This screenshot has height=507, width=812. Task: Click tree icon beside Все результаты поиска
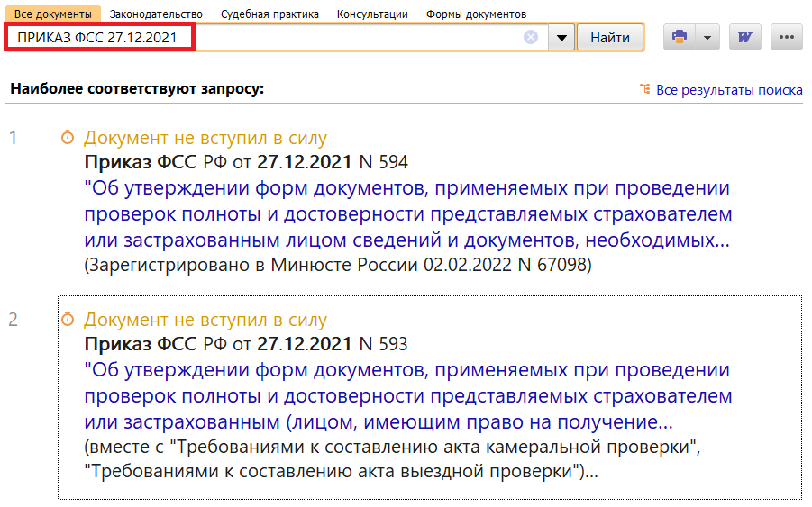(x=644, y=89)
